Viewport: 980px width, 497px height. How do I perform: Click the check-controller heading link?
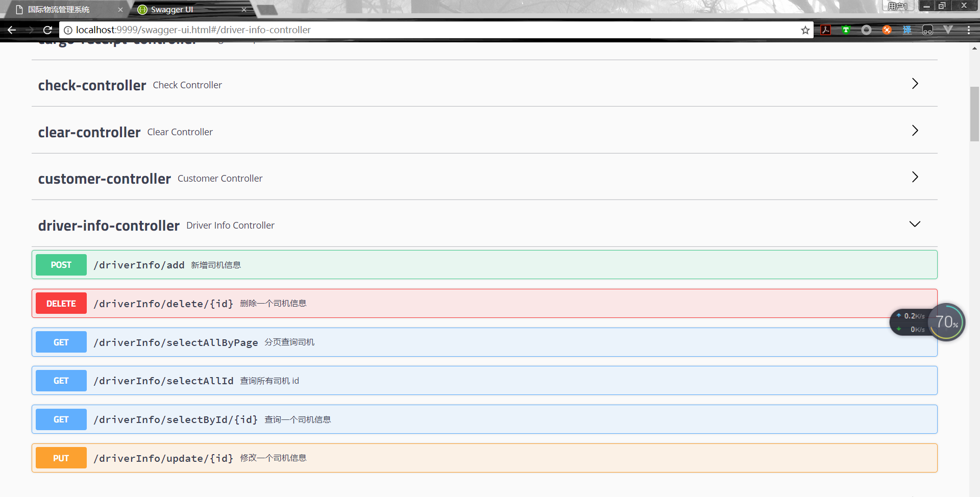92,85
